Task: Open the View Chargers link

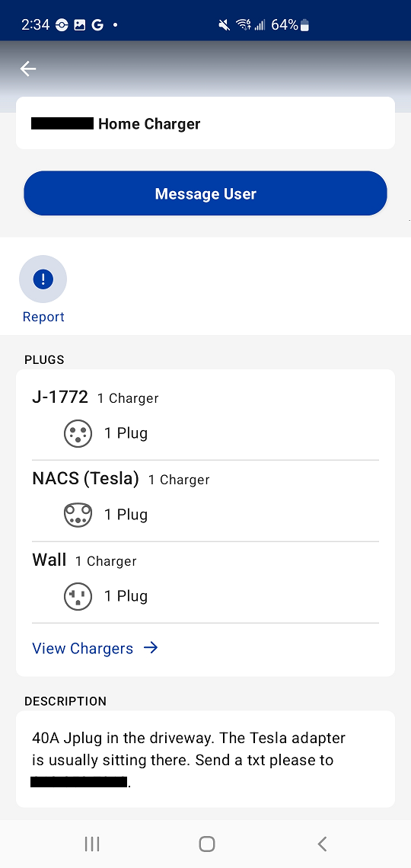Action: [x=95, y=648]
